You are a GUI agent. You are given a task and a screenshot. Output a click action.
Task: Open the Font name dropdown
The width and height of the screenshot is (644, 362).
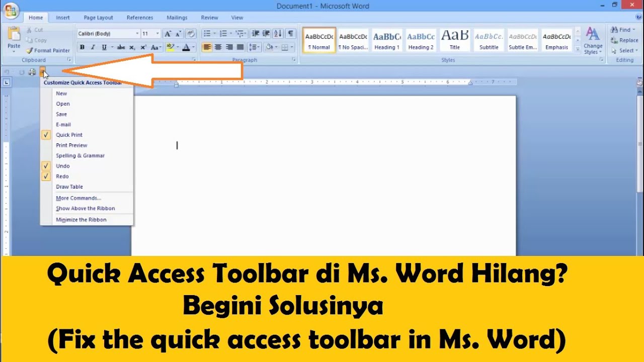pos(137,34)
